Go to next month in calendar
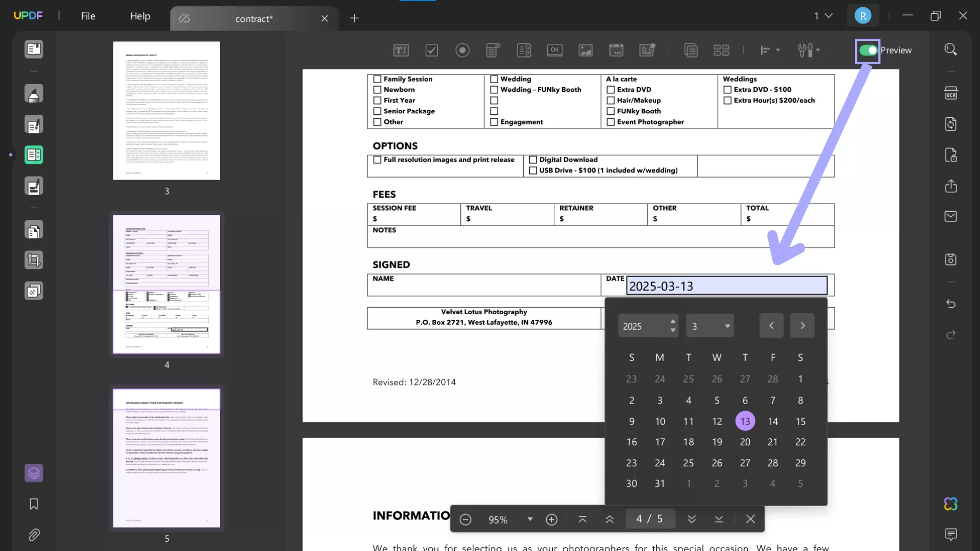980x551 pixels. (802, 325)
